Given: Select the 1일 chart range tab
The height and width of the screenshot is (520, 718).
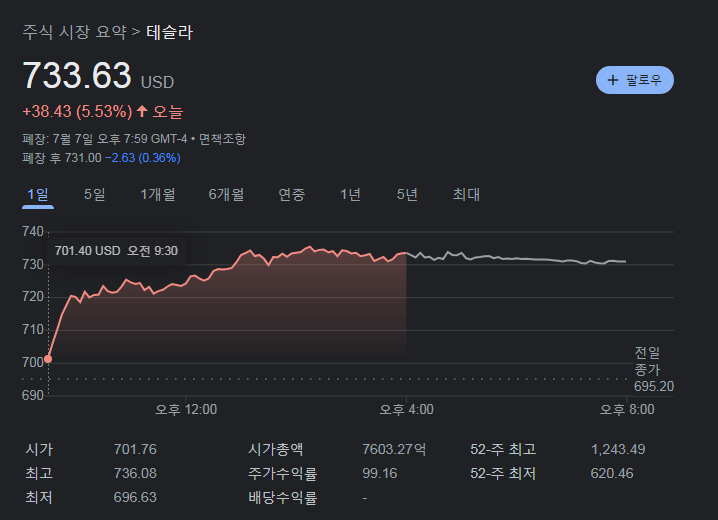Looking at the screenshot, I should pyautogui.click(x=38, y=195).
